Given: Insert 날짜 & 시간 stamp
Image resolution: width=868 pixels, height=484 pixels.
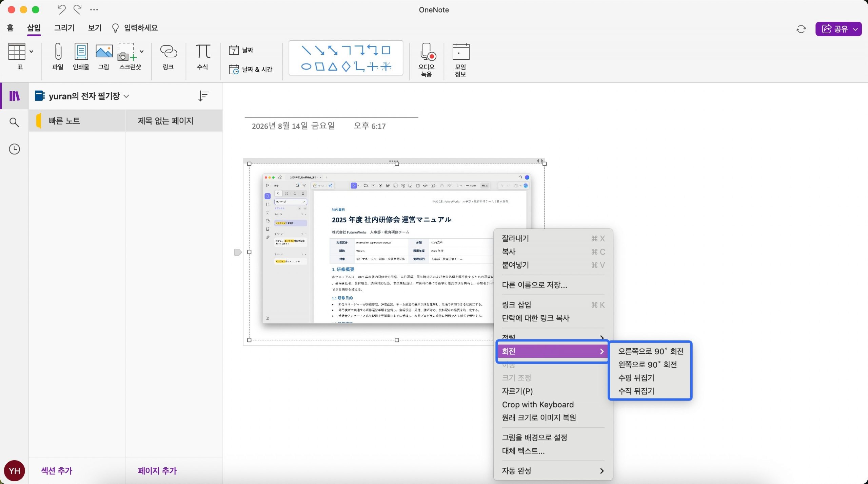Looking at the screenshot, I should point(250,70).
